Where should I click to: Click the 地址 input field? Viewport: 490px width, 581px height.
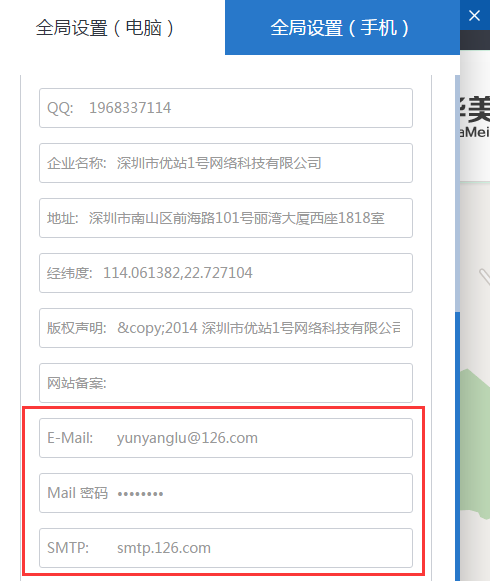[x=226, y=218]
